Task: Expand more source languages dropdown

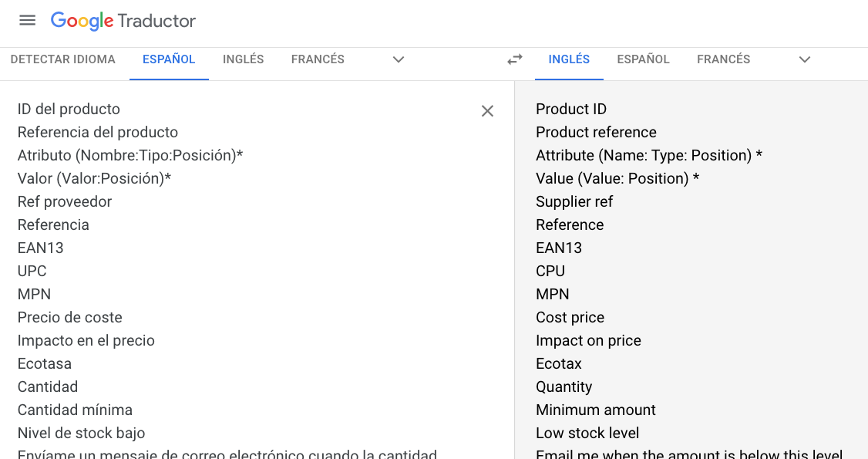Action: [x=399, y=59]
